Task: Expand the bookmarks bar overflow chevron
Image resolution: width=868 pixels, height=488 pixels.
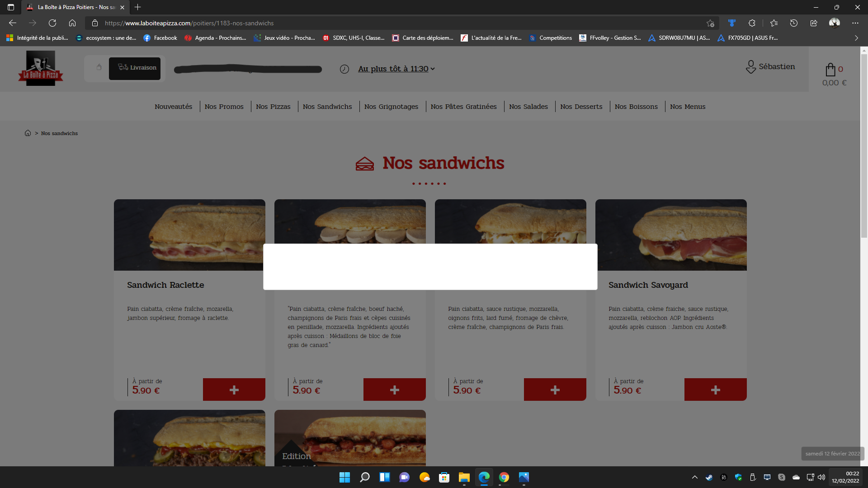Action: click(x=856, y=38)
